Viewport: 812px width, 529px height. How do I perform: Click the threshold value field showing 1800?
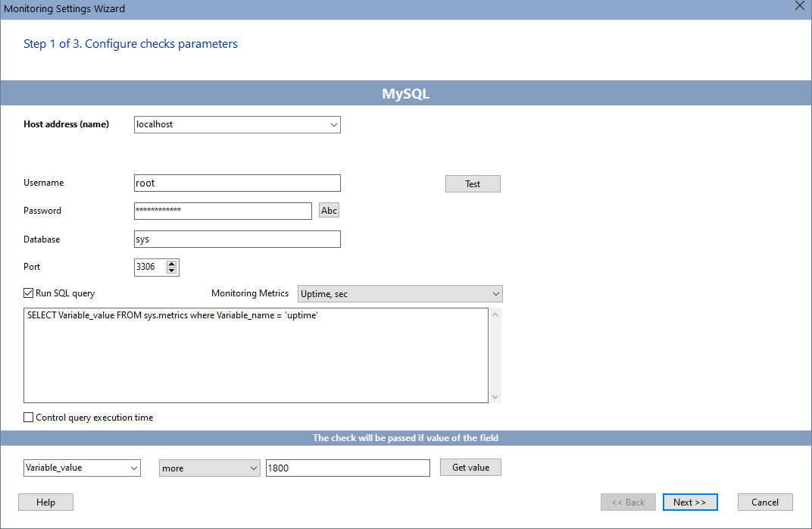coord(348,468)
